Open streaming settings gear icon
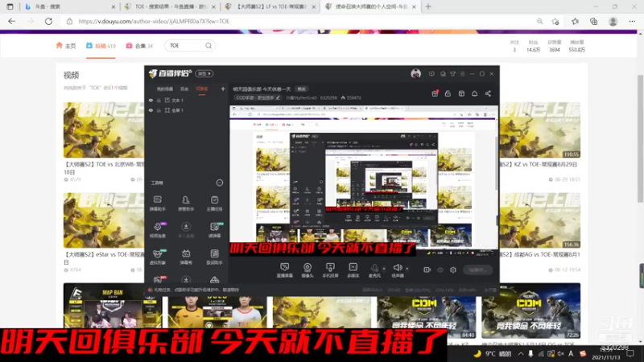Image resolution: width=644 pixels, height=362 pixels. coord(453,269)
